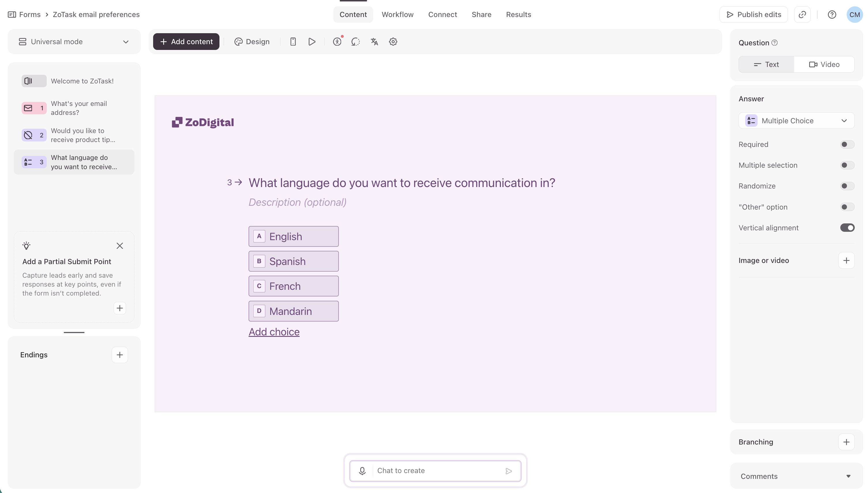The height and width of the screenshot is (493, 868).
Task: Click the Chat to create input field
Action: coord(436,471)
